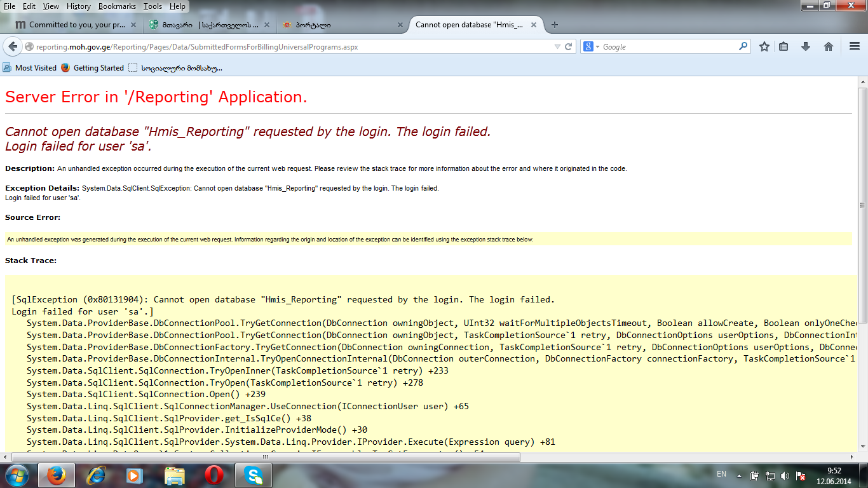Screen dimensions: 868x488
Task: Open the Downloads arrow icon
Action: click(806, 46)
